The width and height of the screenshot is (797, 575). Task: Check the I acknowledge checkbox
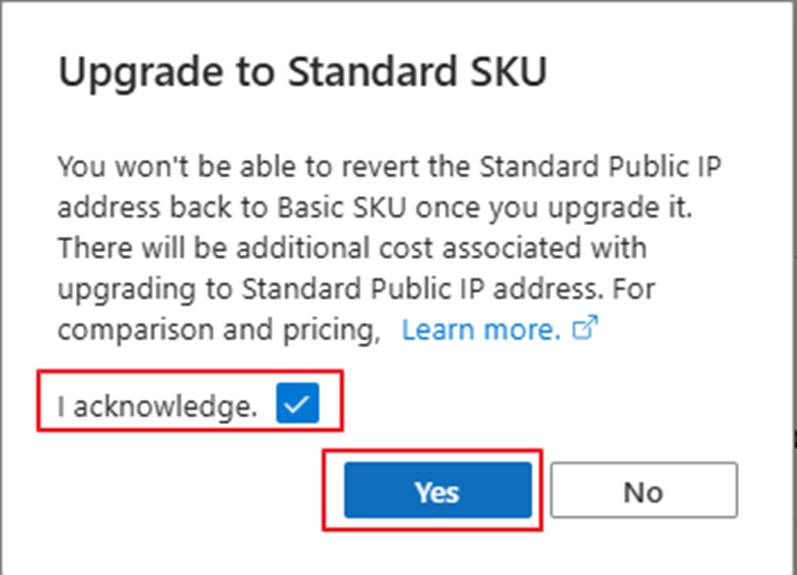(x=298, y=405)
